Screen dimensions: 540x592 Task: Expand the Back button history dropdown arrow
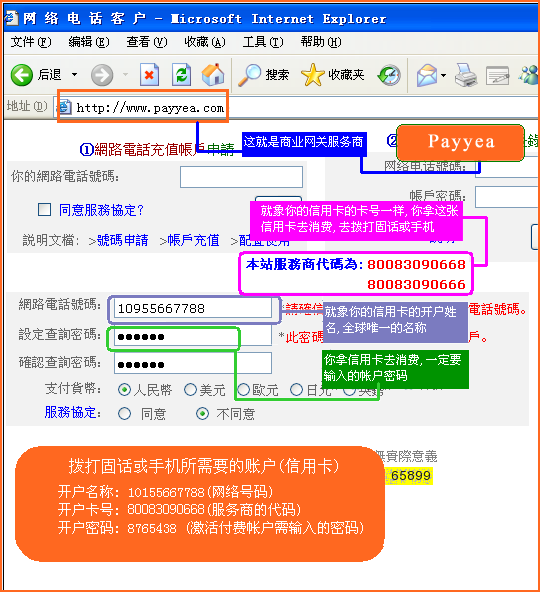74,75
